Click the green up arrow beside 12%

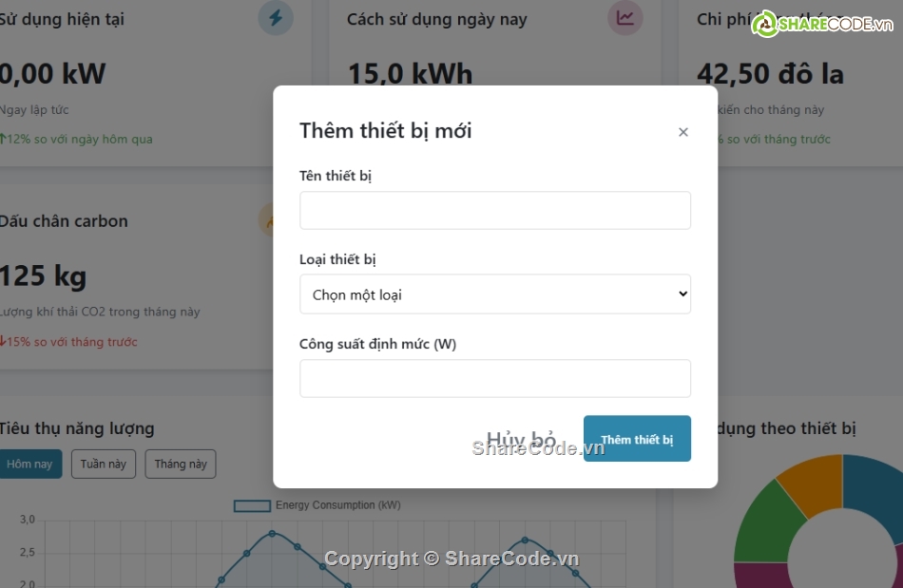click(3, 139)
